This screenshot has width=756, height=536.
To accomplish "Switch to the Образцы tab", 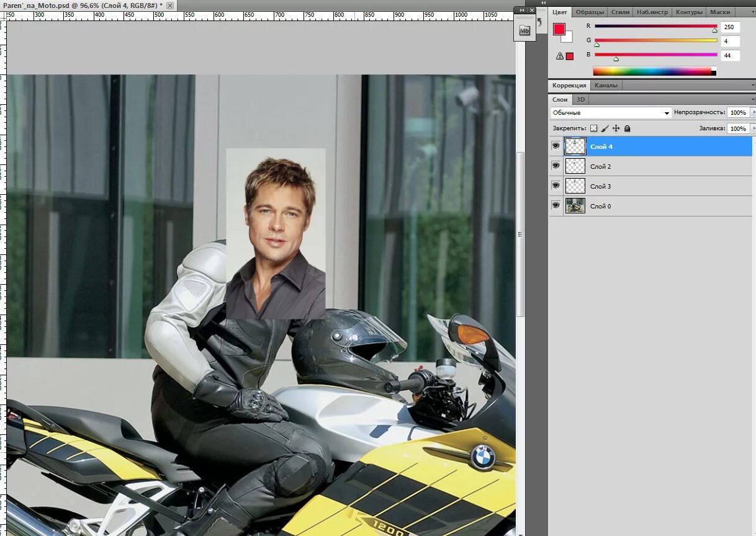I will click(590, 12).
